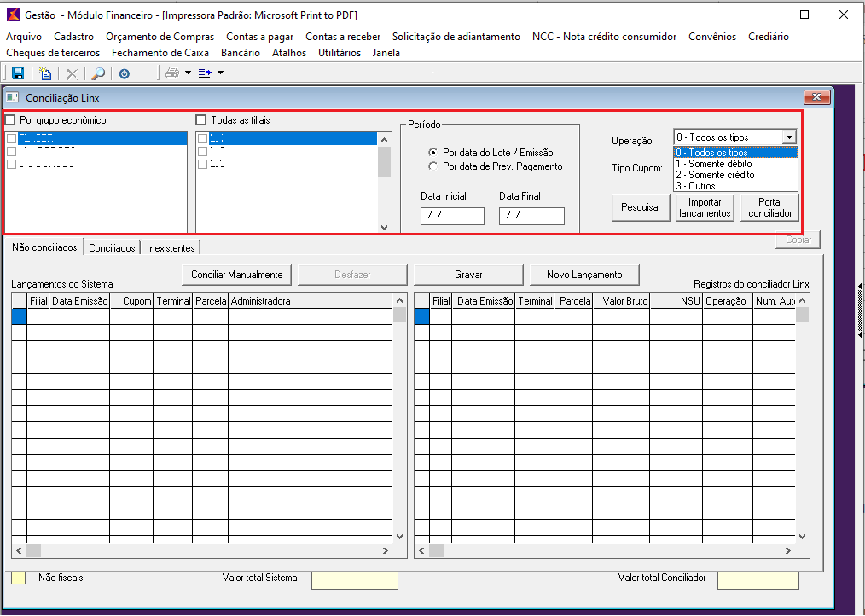Click the Data Inicial input field
Screen dimensions: 865x616
452,216
